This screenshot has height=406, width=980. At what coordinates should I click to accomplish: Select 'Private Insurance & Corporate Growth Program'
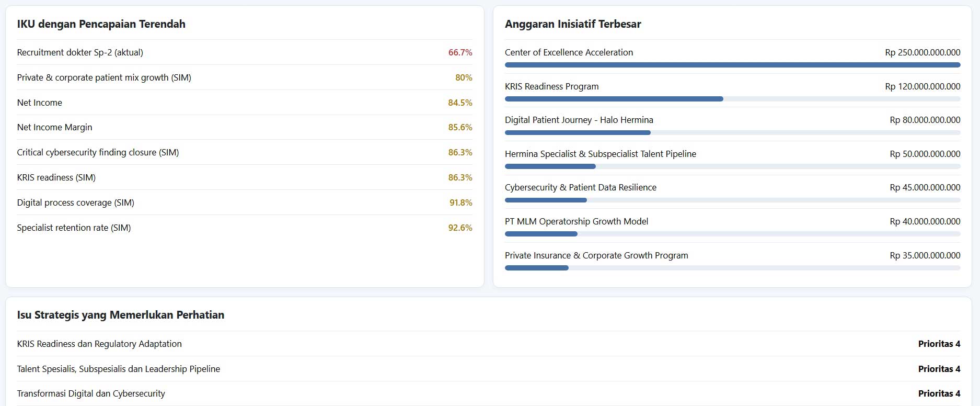coord(596,255)
